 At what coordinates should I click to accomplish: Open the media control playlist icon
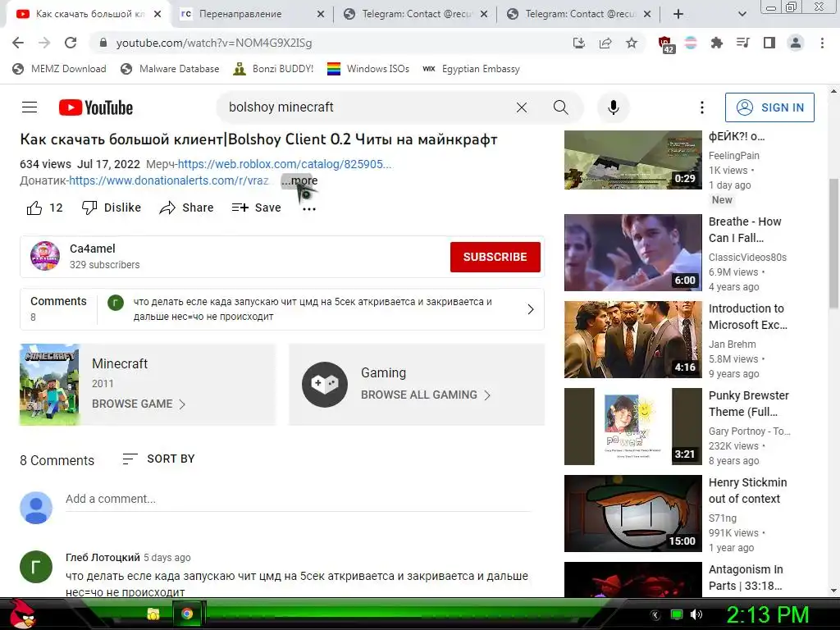(x=743, y=43)
